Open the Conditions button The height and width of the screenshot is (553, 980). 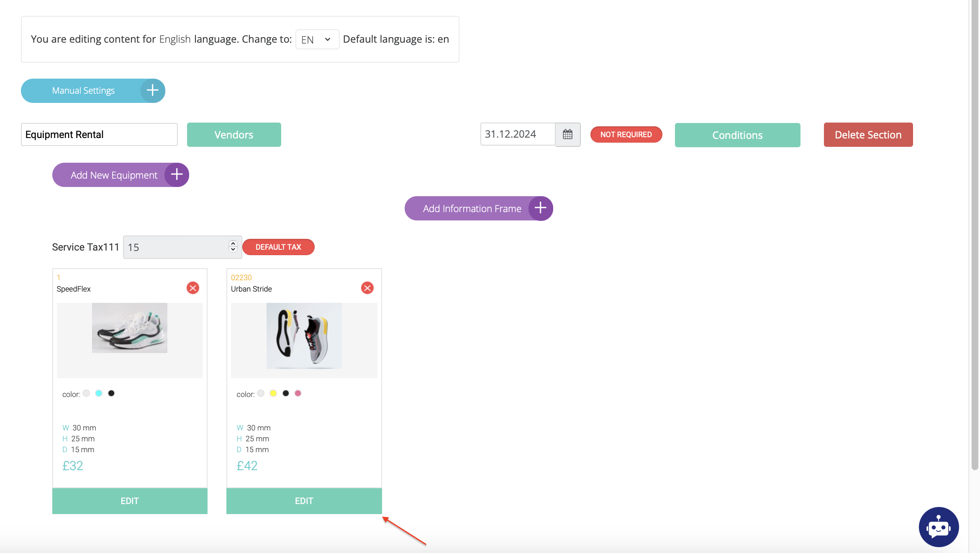[737, 135]
